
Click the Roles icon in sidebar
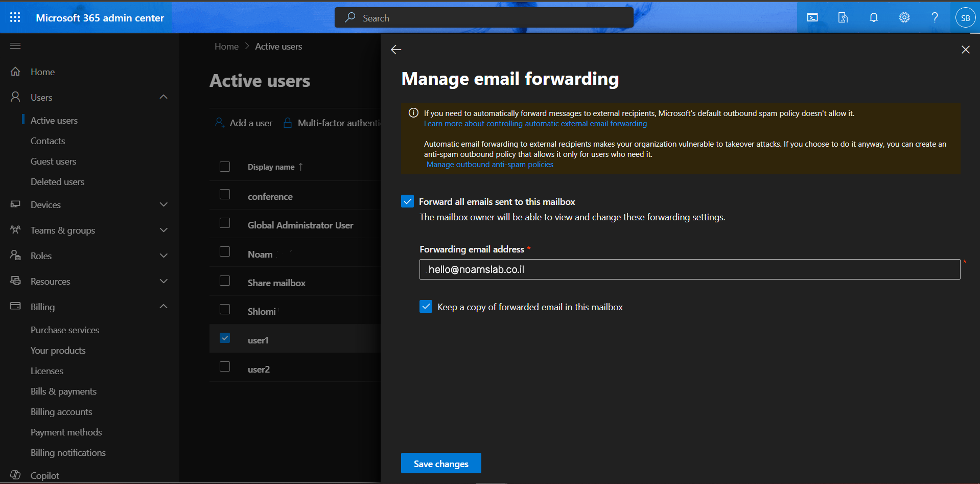click(x=15, y=255)
